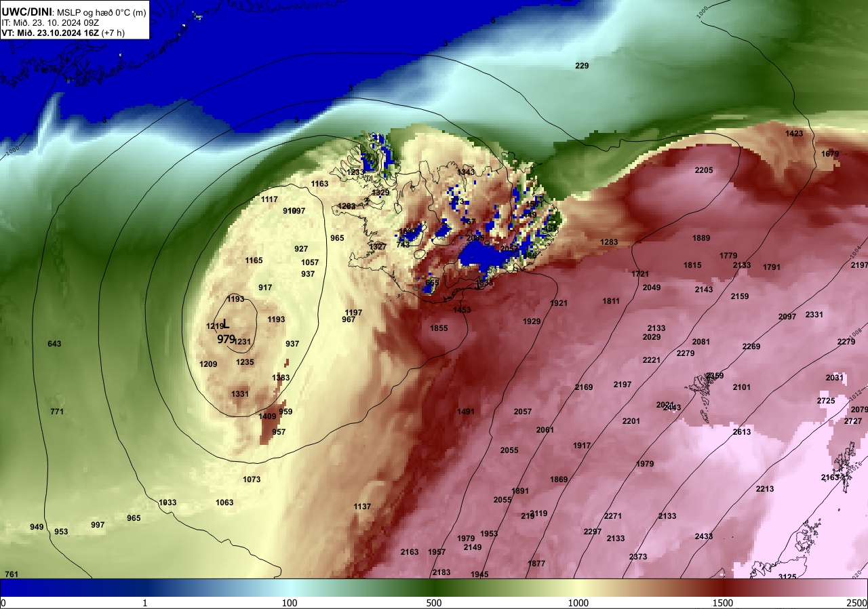Click the L low-pressure center marker
Viewport: 868px width, 609px height.
226,324
